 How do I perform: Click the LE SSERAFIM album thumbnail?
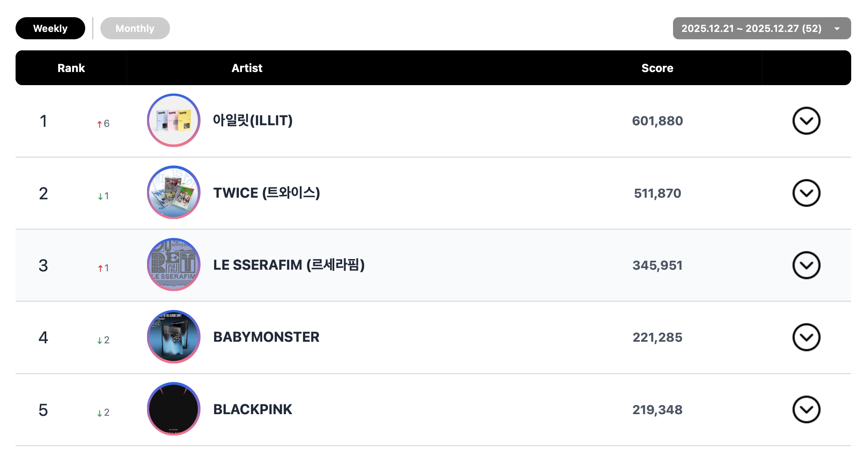[x=174, y=265]
